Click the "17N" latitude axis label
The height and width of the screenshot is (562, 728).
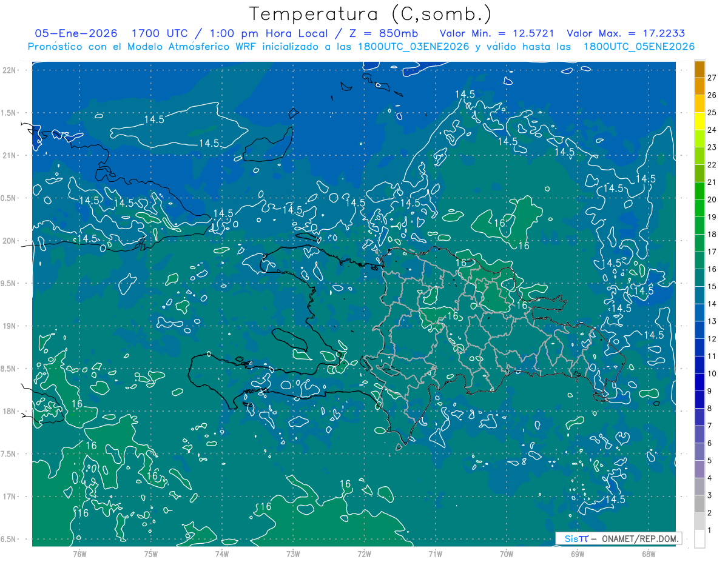[10, 497]
